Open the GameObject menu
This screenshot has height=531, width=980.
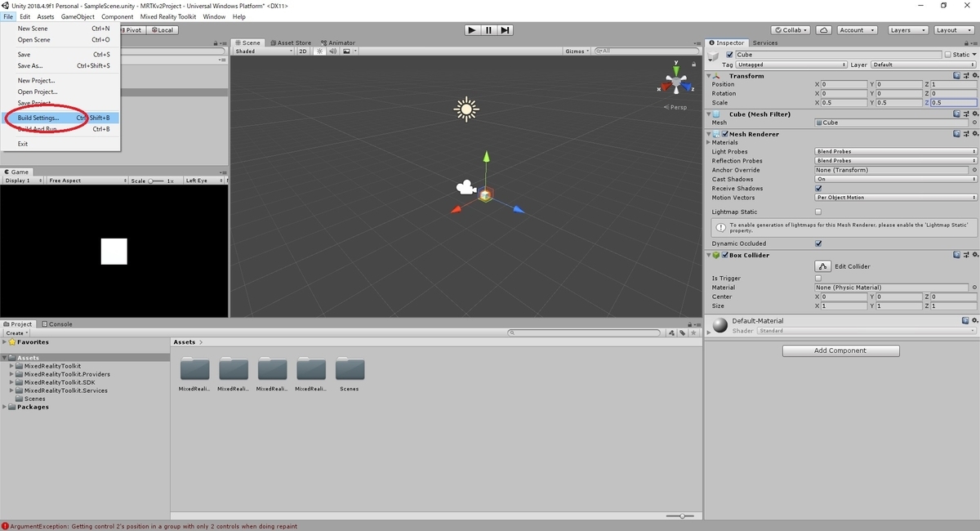(78, 16)
